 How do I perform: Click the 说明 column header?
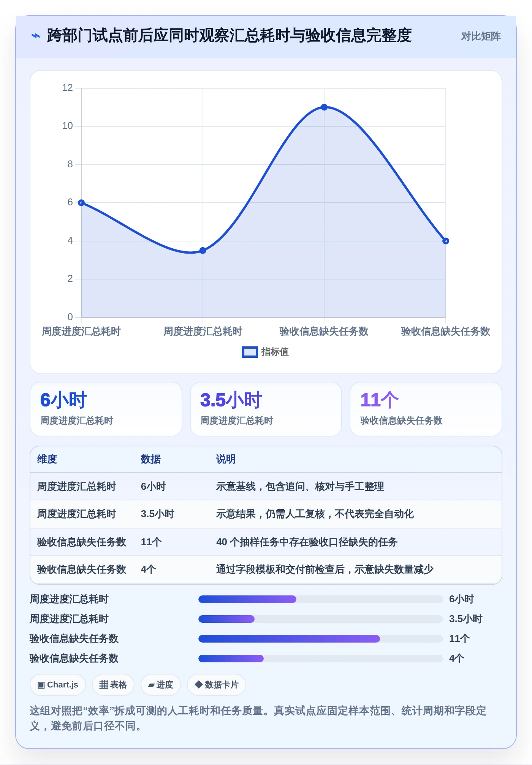pos(226,459)
